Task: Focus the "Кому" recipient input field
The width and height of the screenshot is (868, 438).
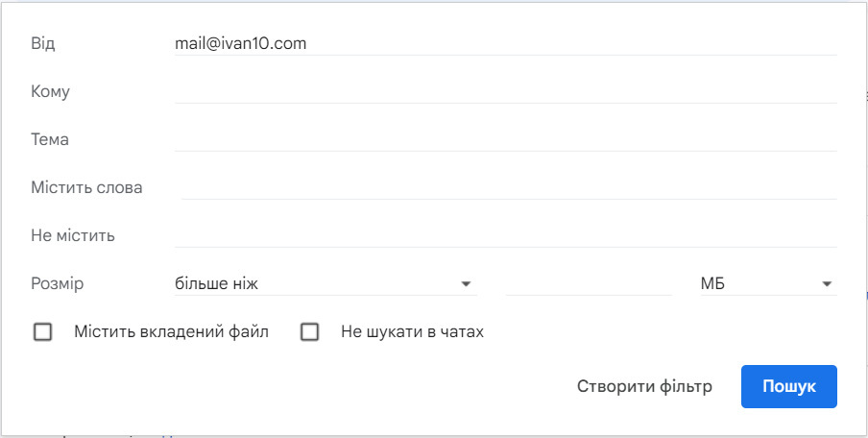Action: [505, 91]
